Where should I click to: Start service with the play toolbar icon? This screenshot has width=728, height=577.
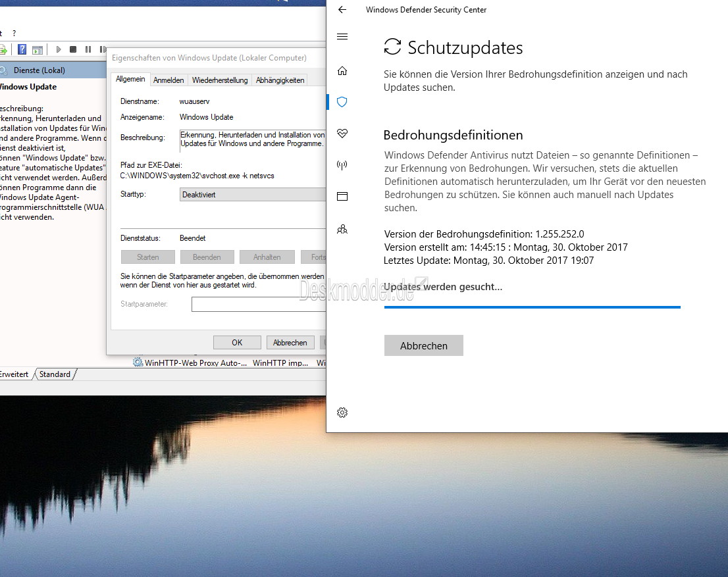[59, 49]
